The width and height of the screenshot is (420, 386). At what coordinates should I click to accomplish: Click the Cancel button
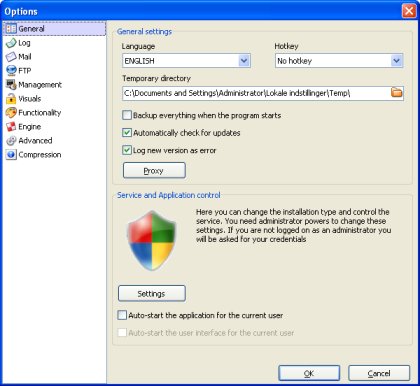[x=379, y=373]
